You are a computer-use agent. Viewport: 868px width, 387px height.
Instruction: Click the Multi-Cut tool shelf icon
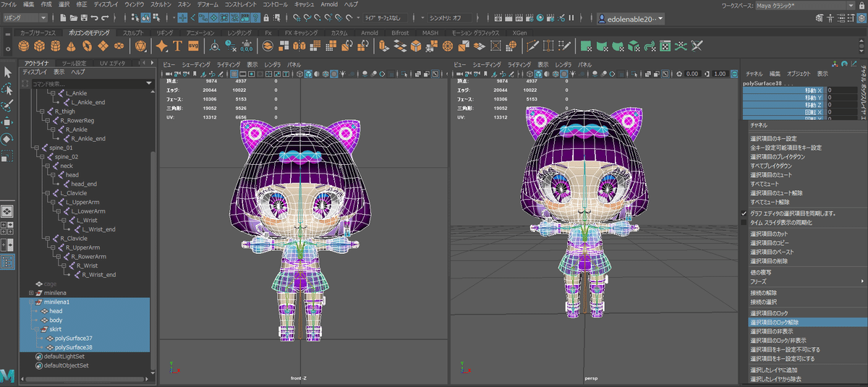point(532,46)
